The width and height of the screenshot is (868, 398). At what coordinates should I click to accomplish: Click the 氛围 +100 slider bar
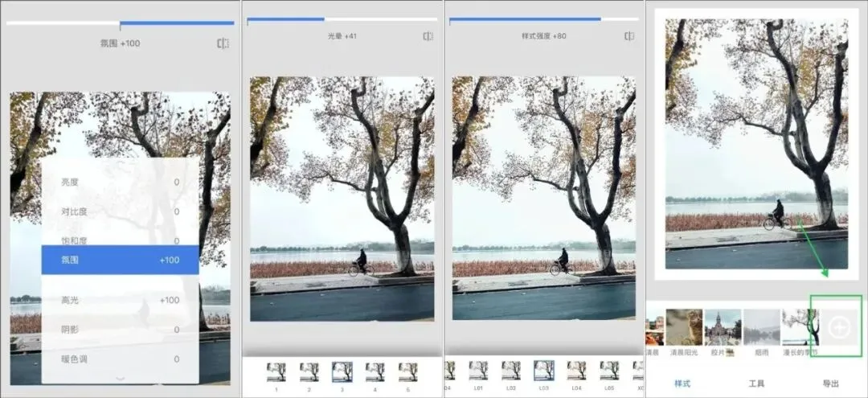pyautogui.click(x=120, y=23)
